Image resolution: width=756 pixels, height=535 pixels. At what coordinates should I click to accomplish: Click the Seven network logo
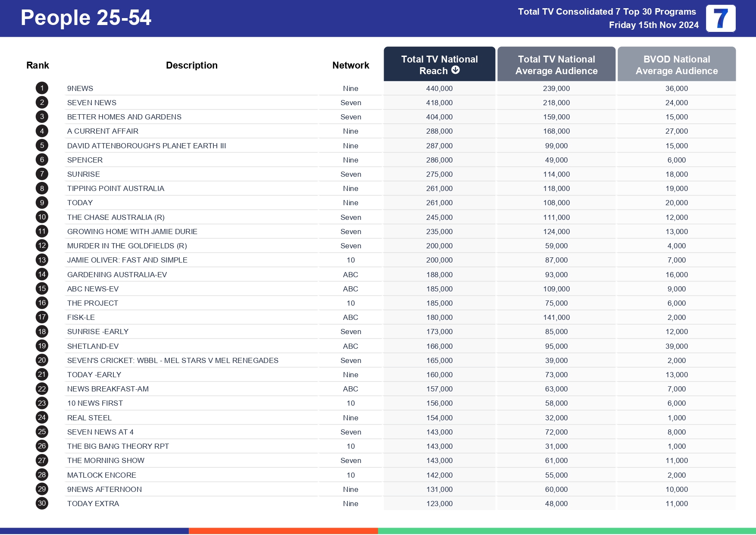click(722, 18)
